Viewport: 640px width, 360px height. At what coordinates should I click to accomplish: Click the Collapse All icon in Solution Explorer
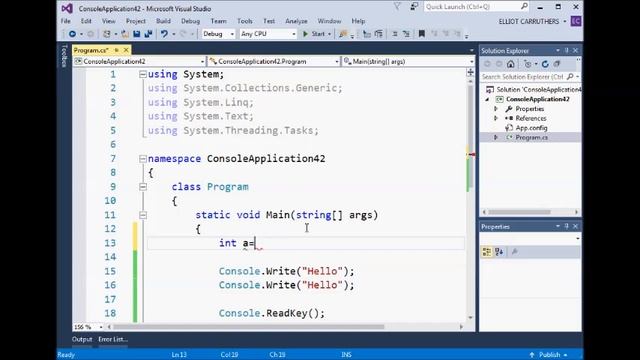557,64
